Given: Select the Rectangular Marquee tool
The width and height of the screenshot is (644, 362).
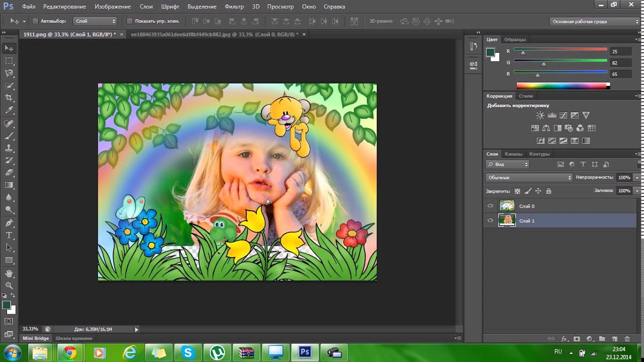Looking at the screenshot, I should (9, 61).
